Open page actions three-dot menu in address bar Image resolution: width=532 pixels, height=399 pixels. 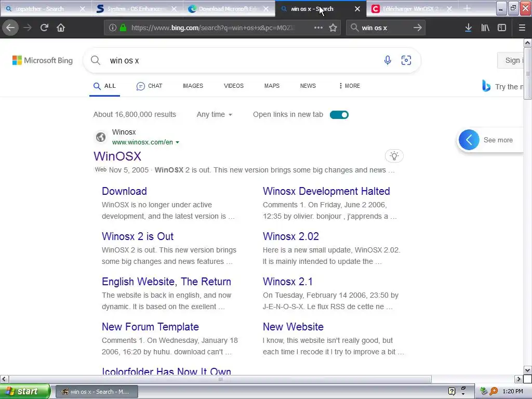[x=318, y=28]
